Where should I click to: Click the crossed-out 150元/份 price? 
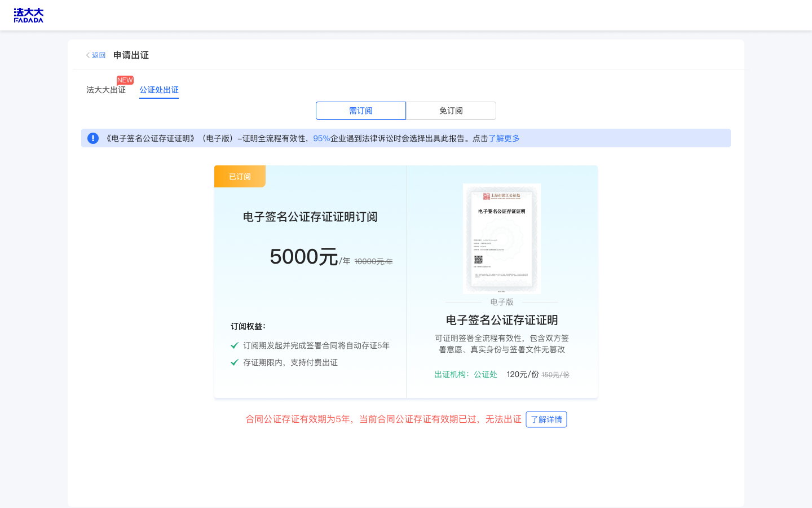point(555,375)
